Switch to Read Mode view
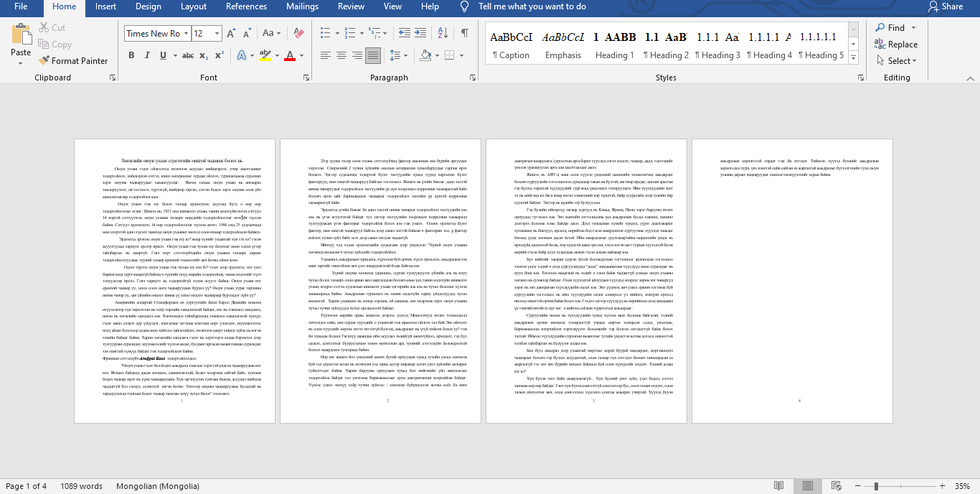Screen dimensions: 980x494 778,486
